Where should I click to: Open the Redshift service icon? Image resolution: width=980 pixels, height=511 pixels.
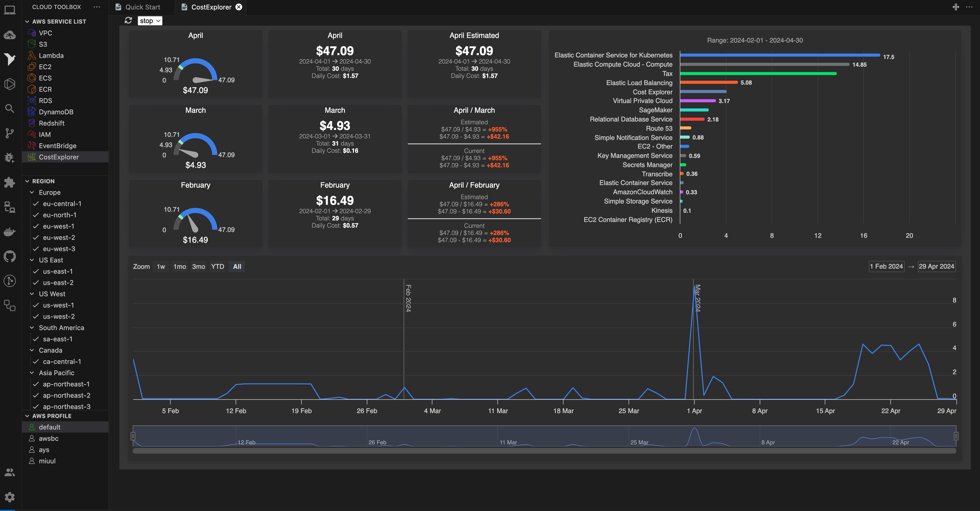(x=32, y=123)
